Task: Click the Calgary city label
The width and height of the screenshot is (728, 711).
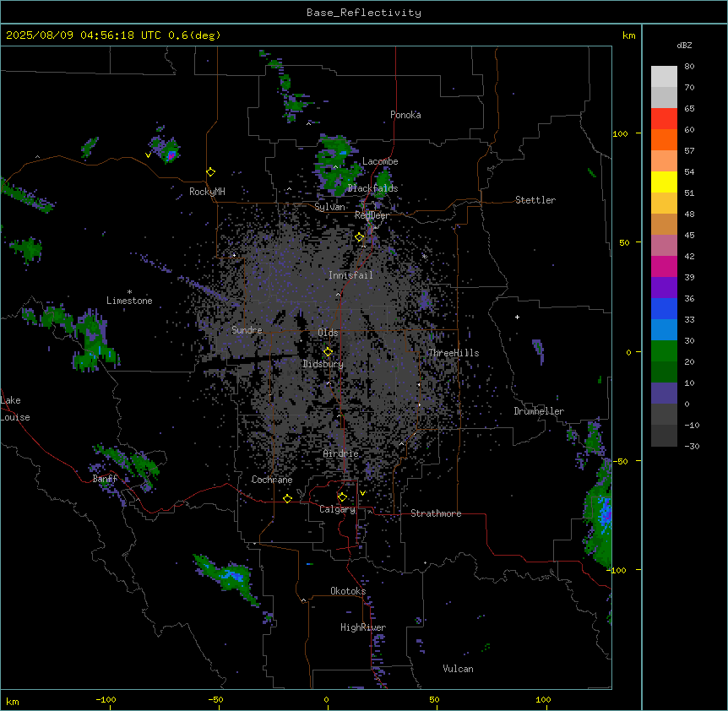Action: point(338,509)
